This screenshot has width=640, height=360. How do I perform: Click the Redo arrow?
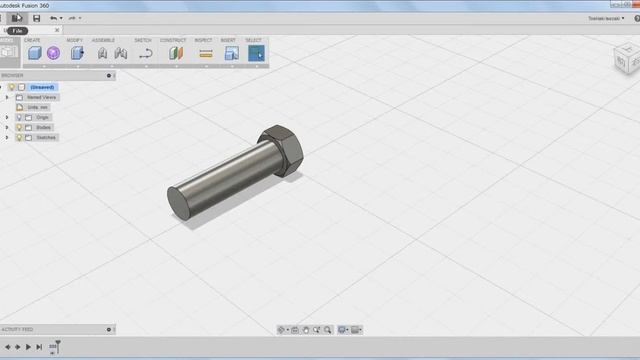pos(72,18)
